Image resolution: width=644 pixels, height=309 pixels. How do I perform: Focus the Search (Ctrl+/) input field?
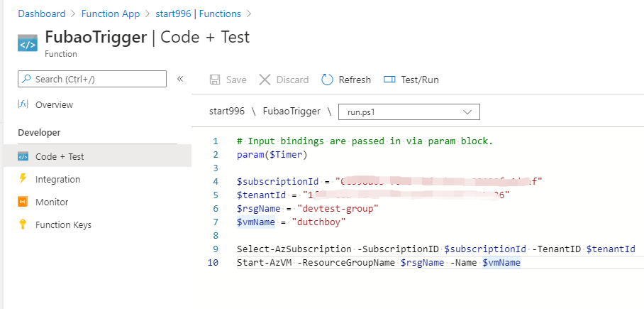tap(92, 79)
